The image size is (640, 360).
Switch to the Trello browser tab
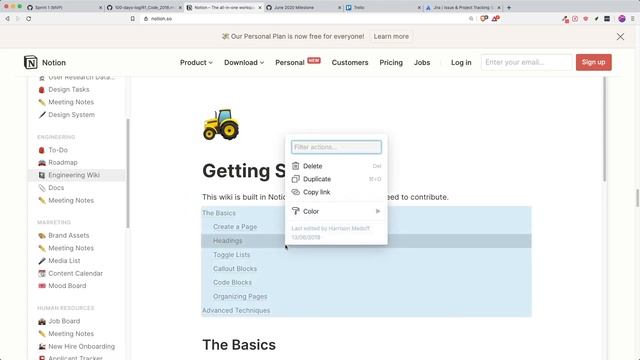pos(382,7)
